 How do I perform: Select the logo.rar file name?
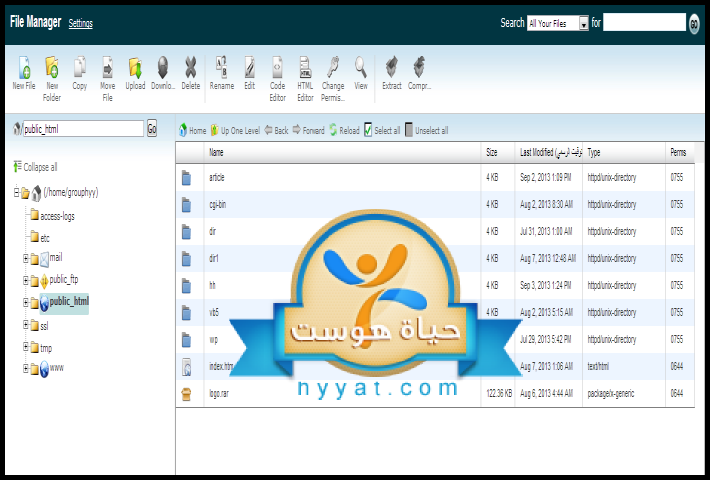(x=219, y=394)
